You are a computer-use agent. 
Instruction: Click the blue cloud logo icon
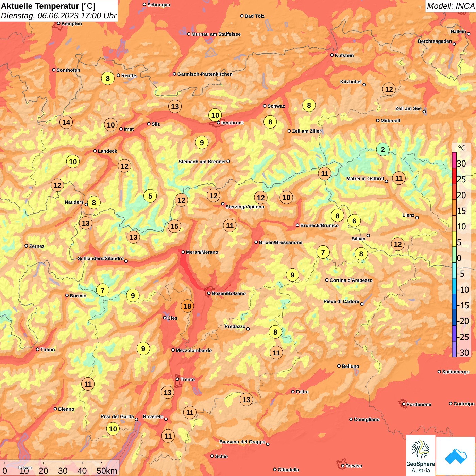(x=456, y=456)
